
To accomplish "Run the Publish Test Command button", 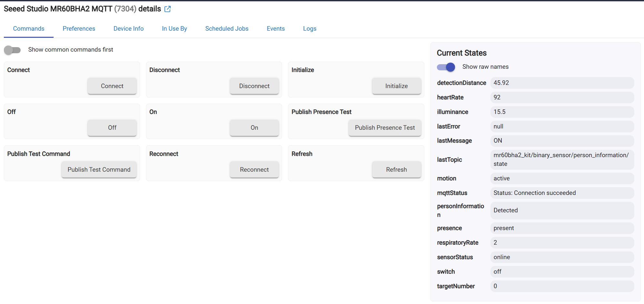I will [x=99, y=170].
